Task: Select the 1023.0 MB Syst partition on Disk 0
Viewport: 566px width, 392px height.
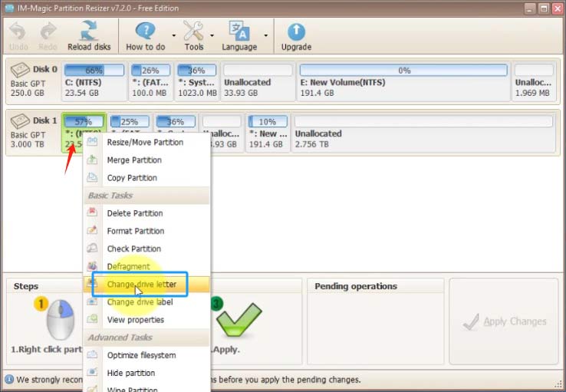Action: tap(197, 81)
